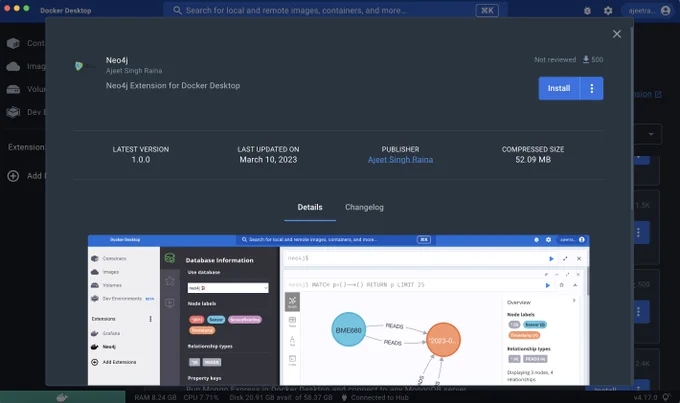Click the Docker whale icon in status bar
Screen dimensions: 680x403
(x=62, y=397)
